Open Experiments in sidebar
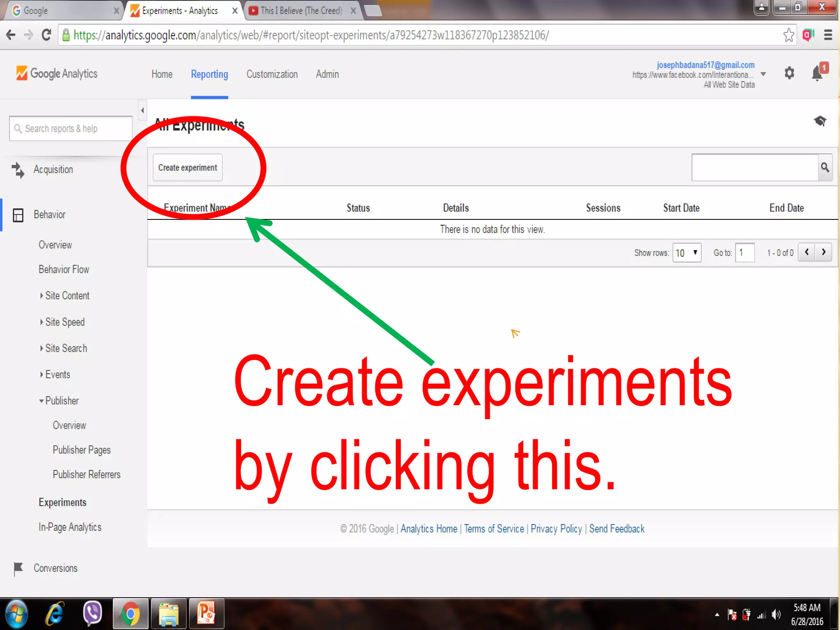Viewport: 840px width, 630px height. [x=62, y=502]
